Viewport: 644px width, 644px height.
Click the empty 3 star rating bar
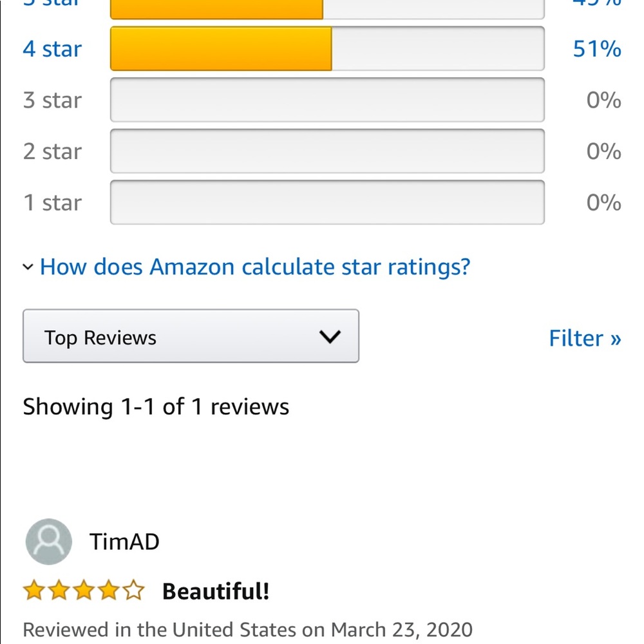(327, 100)
